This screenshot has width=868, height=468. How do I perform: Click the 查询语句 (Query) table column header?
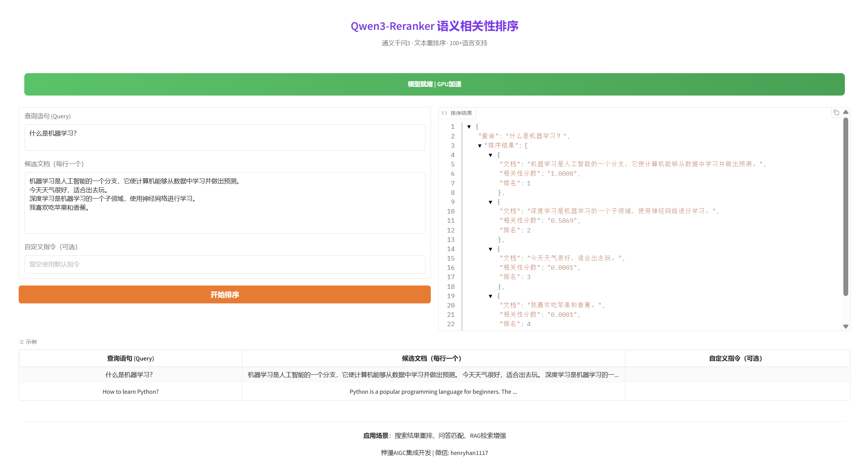(131, 358)
